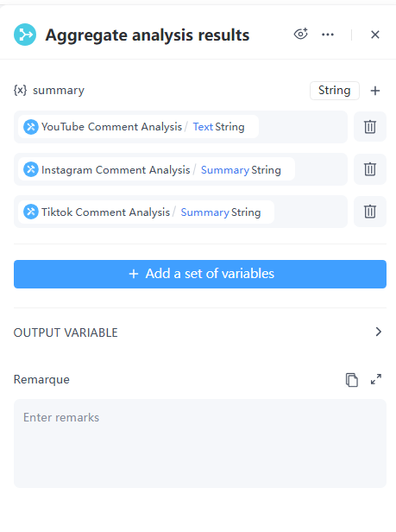Click the OUTPUT VARIABLE section label

(66, 332)
